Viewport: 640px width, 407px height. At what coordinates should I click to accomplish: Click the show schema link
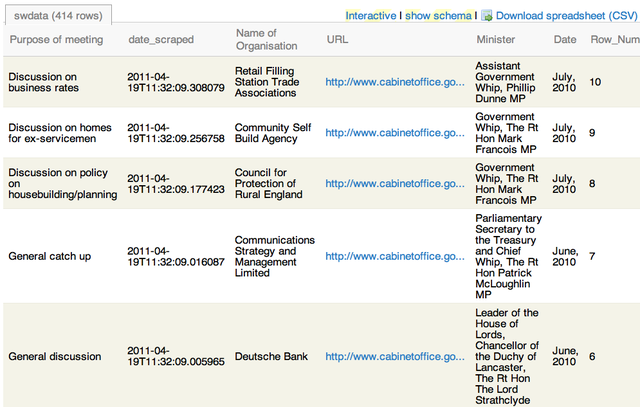438,16
